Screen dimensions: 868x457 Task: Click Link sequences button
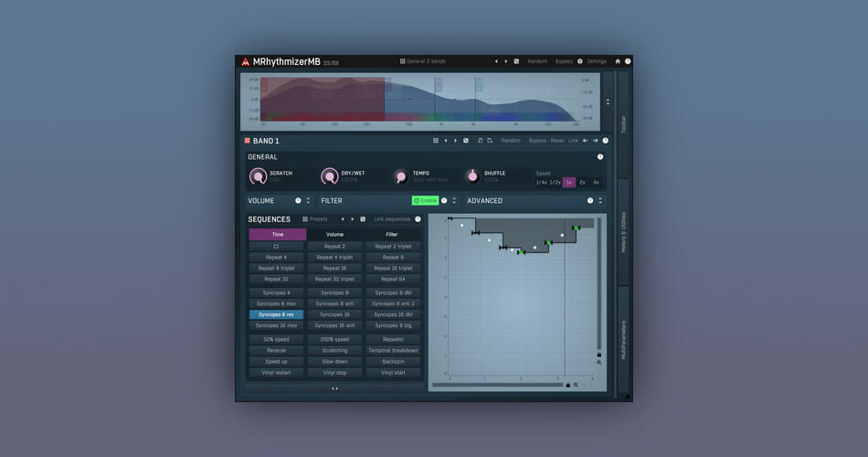click(392, 219)
